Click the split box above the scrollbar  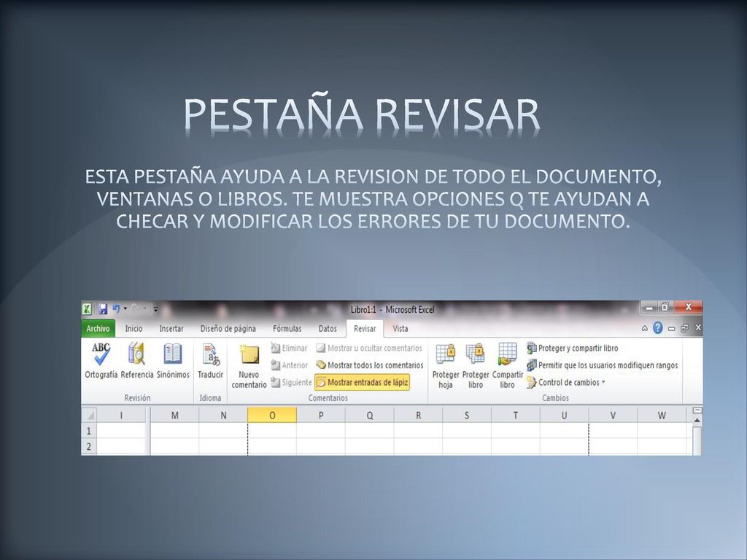(x=697, y=411)
